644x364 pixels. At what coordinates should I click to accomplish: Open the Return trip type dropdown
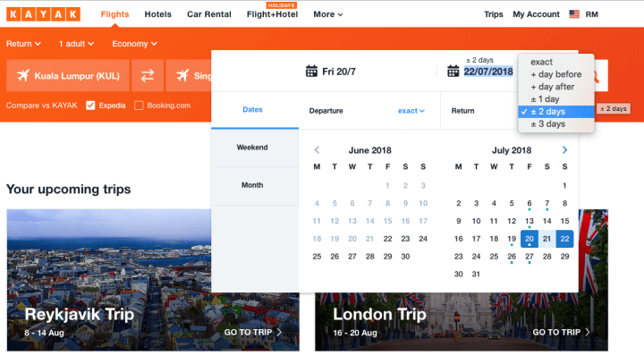click(x=23, y=44)
